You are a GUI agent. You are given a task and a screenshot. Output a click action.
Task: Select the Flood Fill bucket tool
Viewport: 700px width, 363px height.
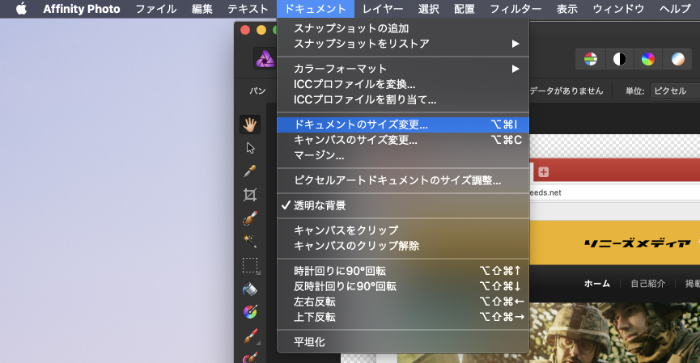click(x=250, y=289)
